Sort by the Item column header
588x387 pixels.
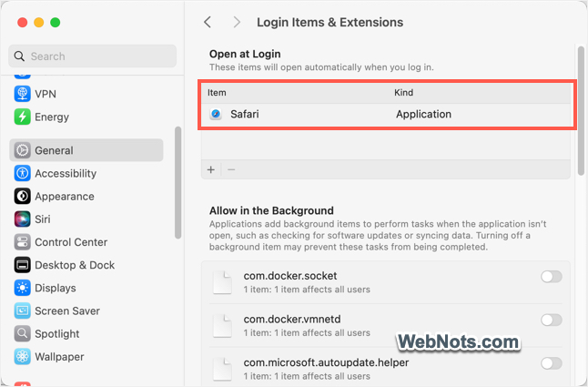217,93
